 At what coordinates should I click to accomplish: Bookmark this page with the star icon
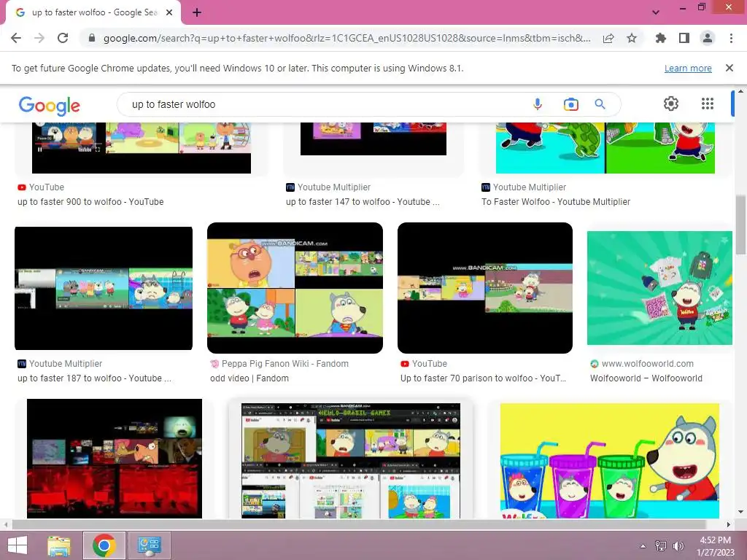[x=632, y=38]
